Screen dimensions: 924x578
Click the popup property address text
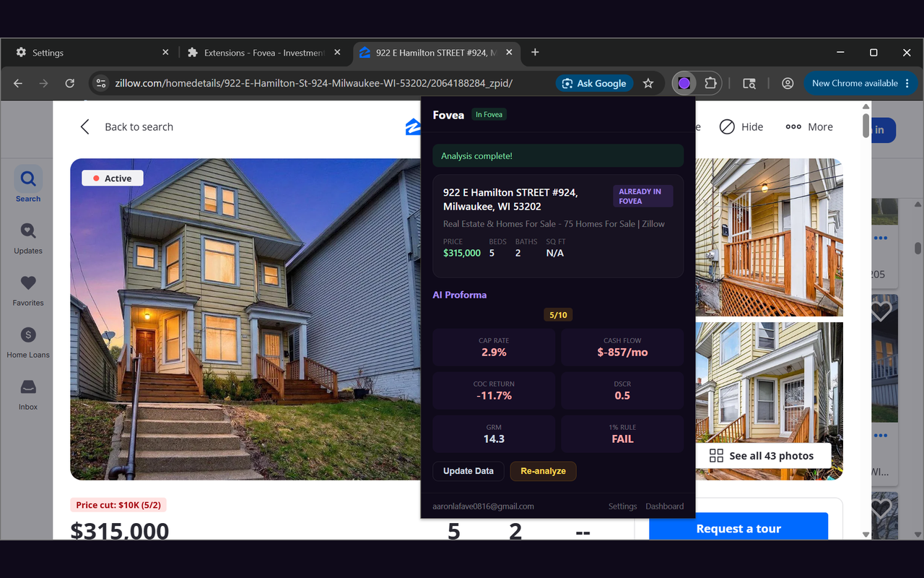click(510, 199)
